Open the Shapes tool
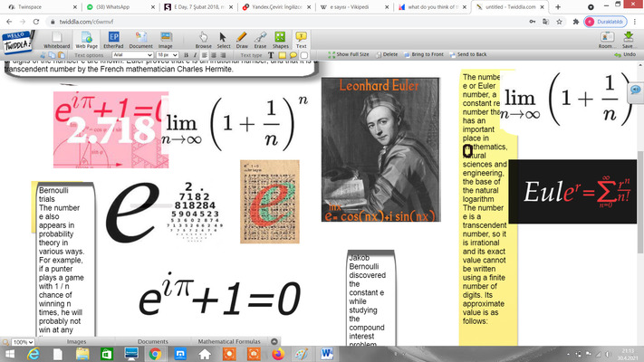The width and height of the screenshot is (644, 362). coord(281,40)
